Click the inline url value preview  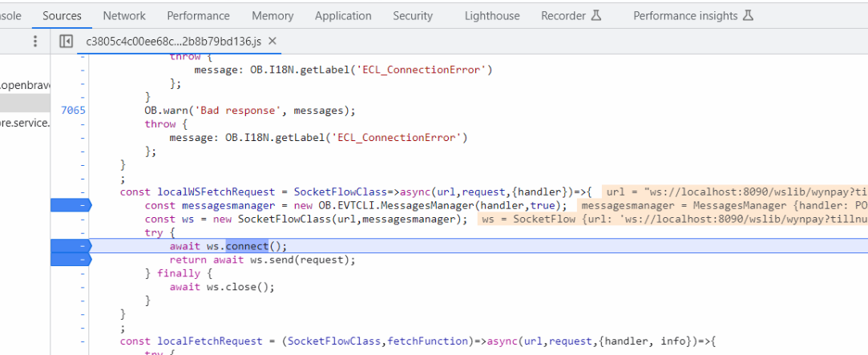coord(733,192)
